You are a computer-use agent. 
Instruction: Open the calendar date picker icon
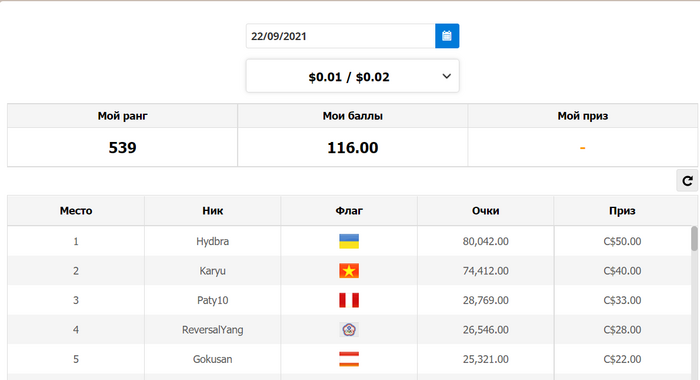tap(447, 36)
